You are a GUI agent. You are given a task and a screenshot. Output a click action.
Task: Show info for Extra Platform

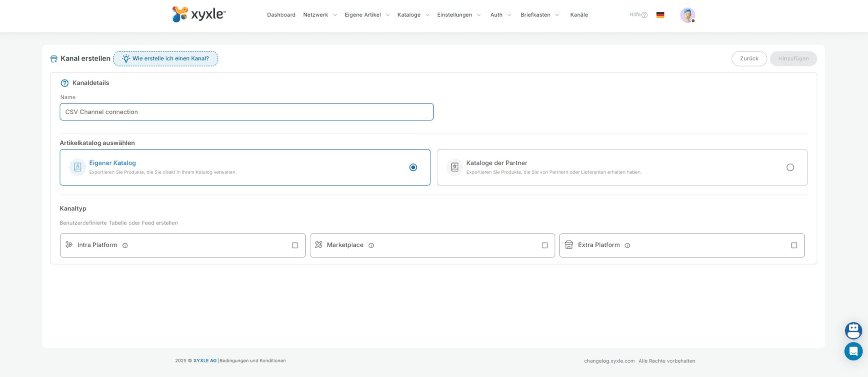click(627, 245)
